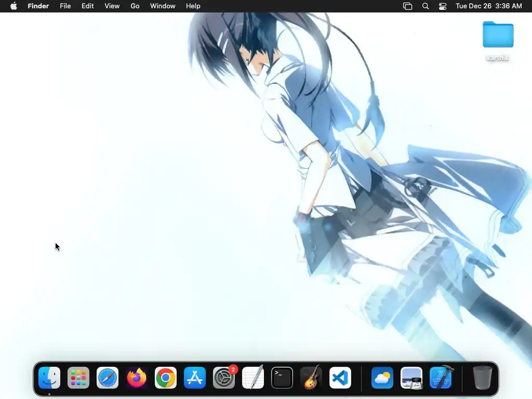The image size is (532, 399).
Task: Open the Finder application menu
Action: (x=38, y=6)
